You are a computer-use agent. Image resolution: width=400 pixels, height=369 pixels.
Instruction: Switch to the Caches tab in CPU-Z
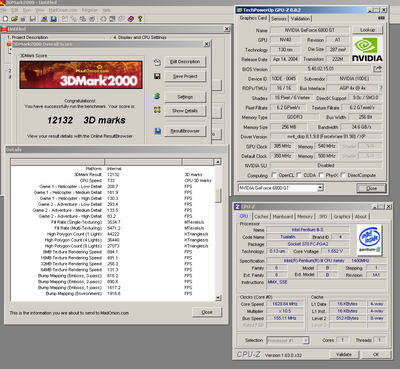click(x=261, y=217)
